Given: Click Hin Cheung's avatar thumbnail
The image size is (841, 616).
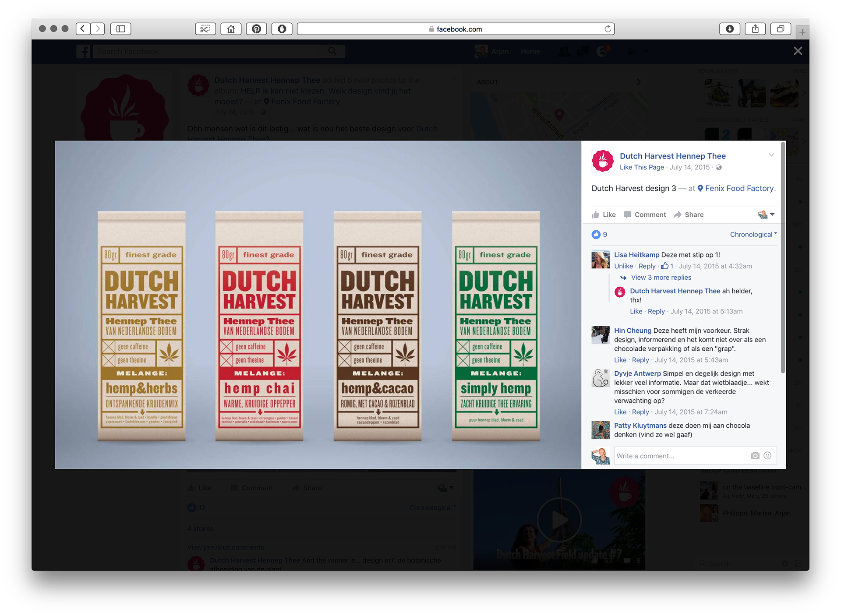Looking at the screenshot, I should (601, 335).
